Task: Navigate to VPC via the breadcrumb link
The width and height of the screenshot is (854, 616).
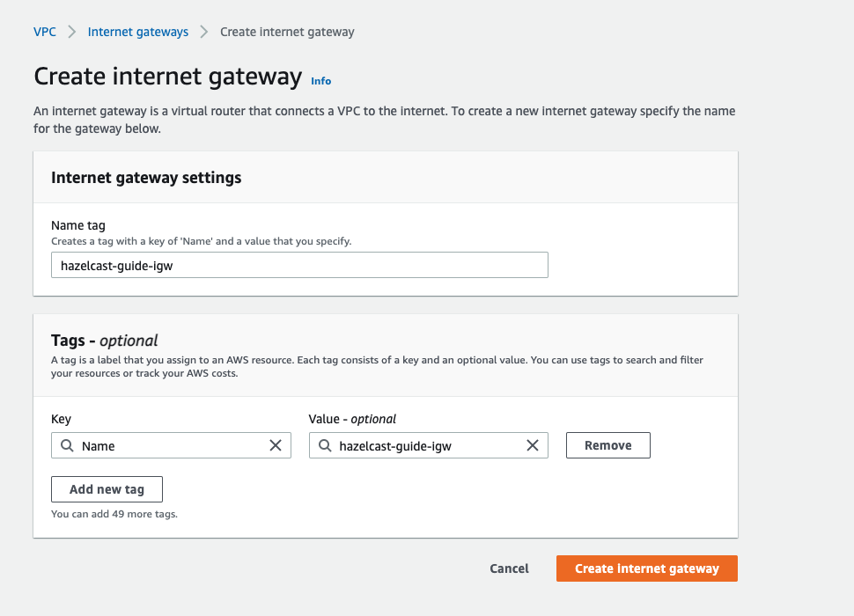Action: click(x=44, y=32)
